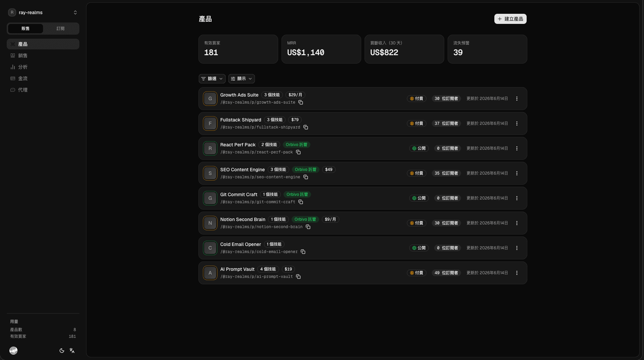Click the SEO Content Engine S avatar
The width and height of the screenshot is (644, 360).
tap(210, 173)
